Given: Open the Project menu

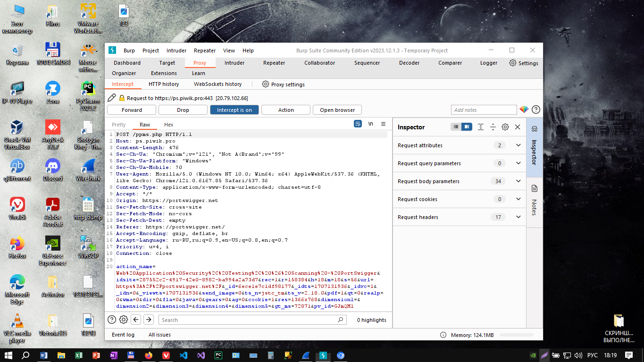Looking at the screenshot, I should point(151,51).
